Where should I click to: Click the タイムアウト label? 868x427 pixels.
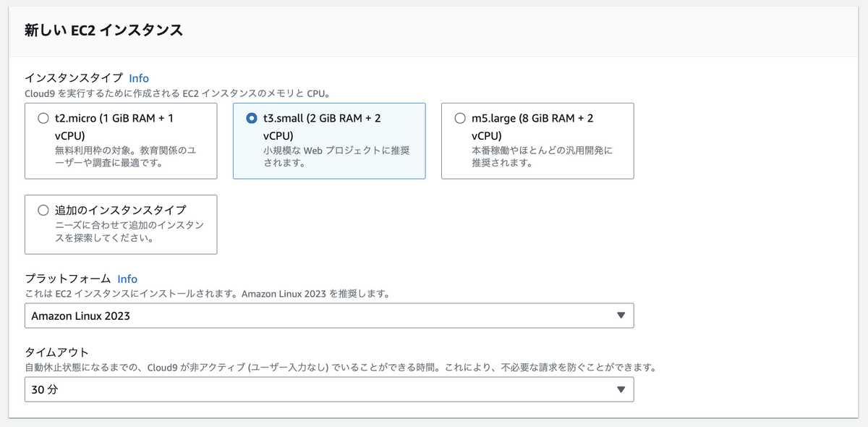[x=57, y=352]
